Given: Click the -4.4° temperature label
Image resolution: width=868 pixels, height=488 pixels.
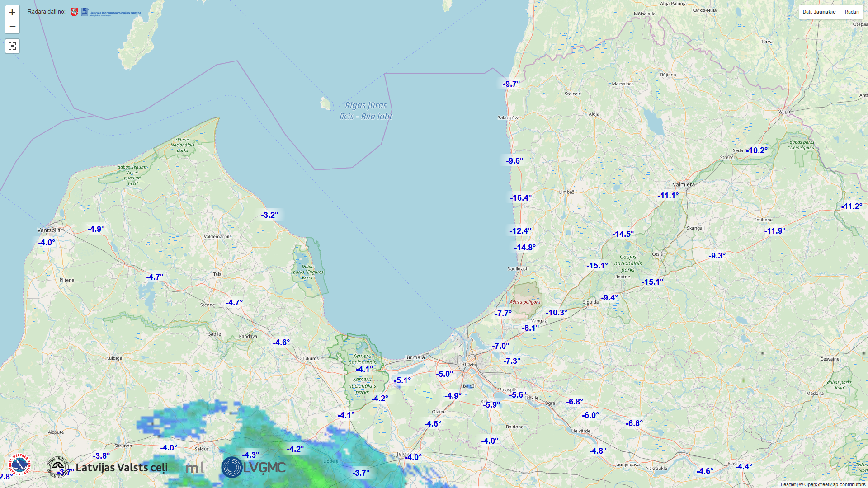Looking at the screenshot, I should [x=744, y=467].
